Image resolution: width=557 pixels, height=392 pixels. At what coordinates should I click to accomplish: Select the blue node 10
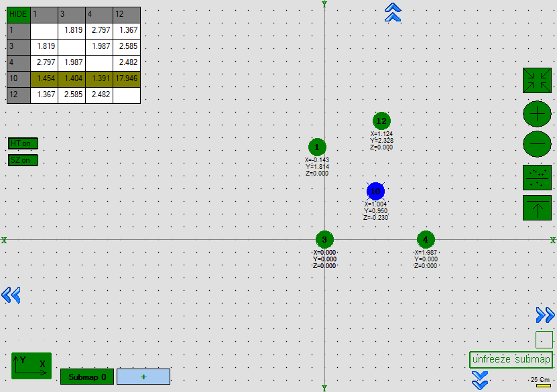[375, 191]
